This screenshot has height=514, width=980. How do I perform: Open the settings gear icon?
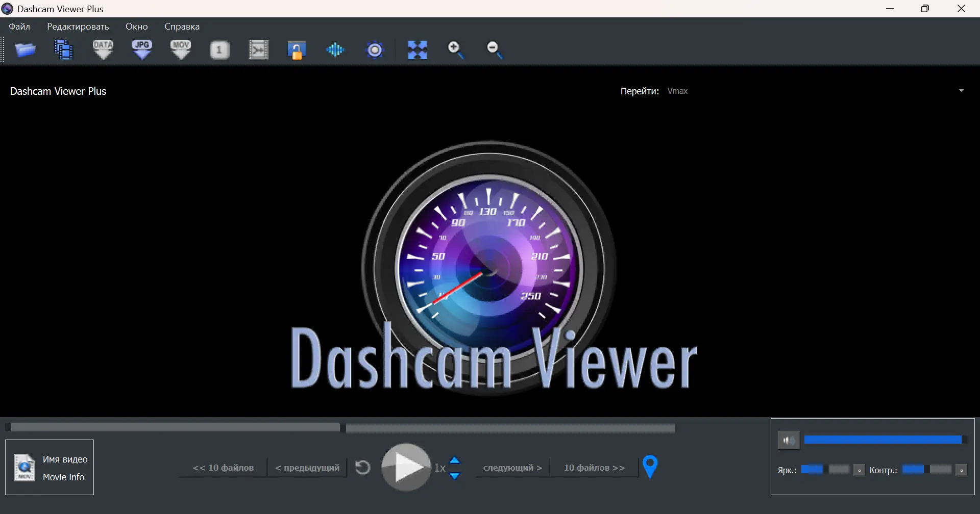click(375, 49)
